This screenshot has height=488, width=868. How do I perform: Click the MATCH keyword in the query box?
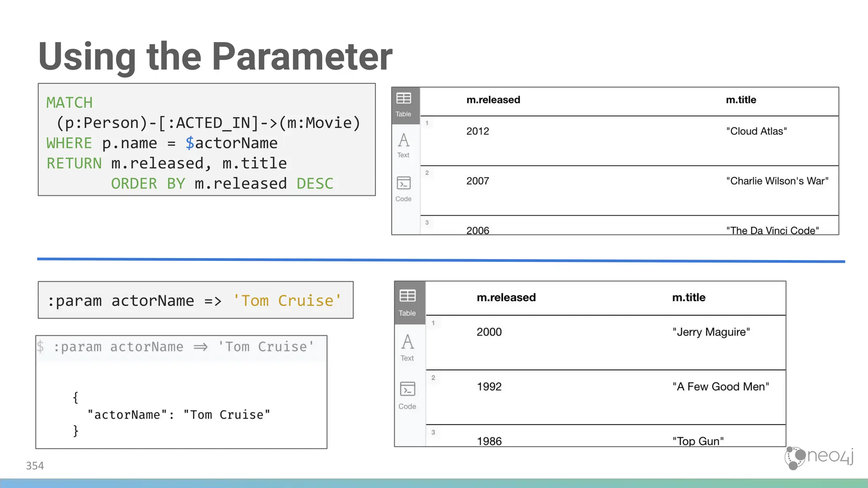coord(70,103)
